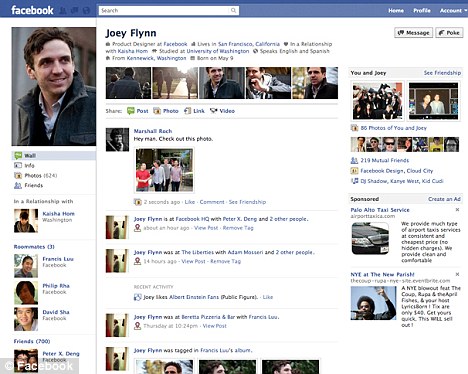The width and height of the screenshot is (468, 374).
Task: Click the Create an Ad link
Action: pyautogui.click(x=444, y=199)
